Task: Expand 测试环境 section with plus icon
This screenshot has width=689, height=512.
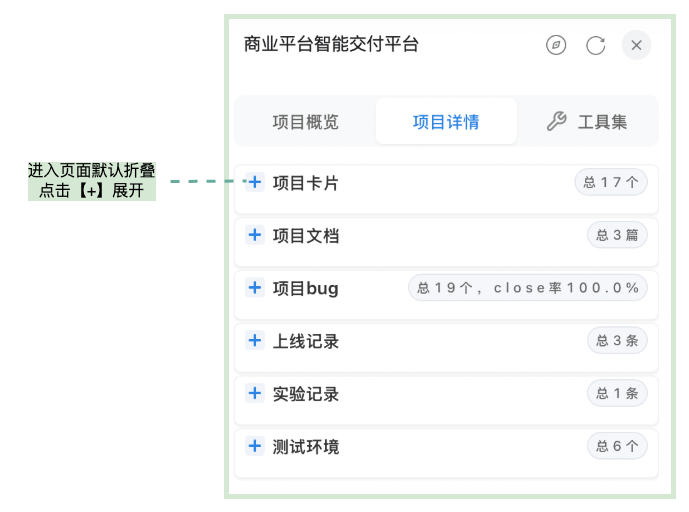Action: [x=255, y=446]
